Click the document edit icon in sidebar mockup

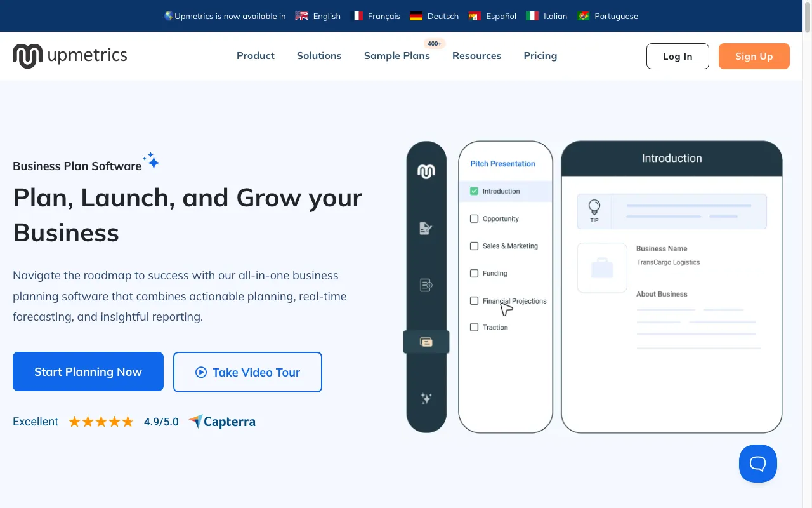point(426,229)
